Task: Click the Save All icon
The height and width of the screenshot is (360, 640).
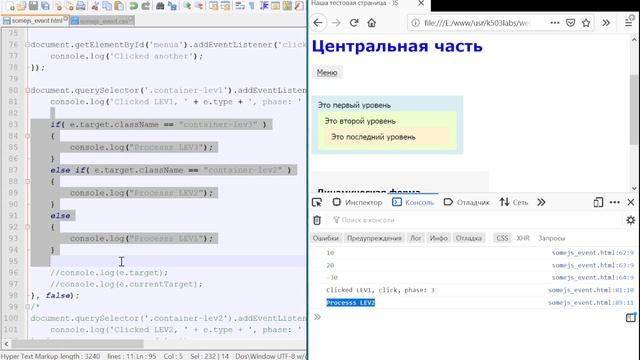Action: click(45, 6)
